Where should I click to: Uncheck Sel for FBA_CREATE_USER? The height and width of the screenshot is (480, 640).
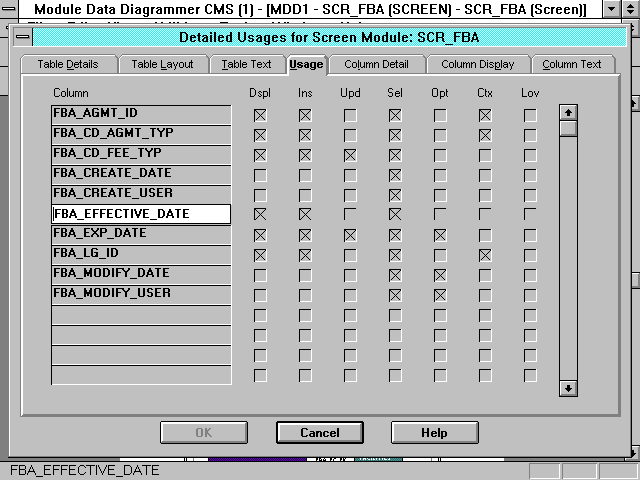coord(395,194)
